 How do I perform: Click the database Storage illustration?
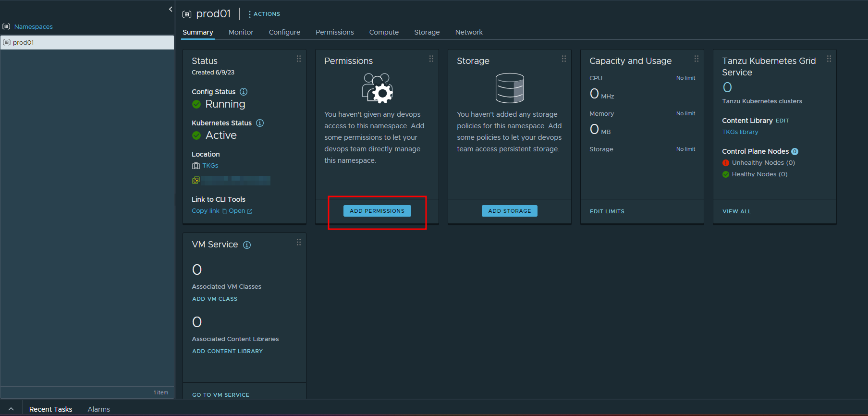pos(510,88)
